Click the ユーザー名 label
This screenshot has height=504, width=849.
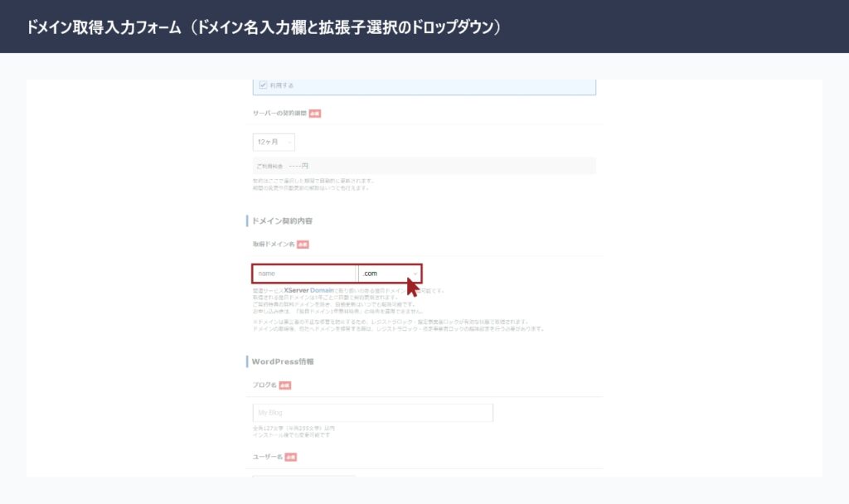[x=268, y=457]
